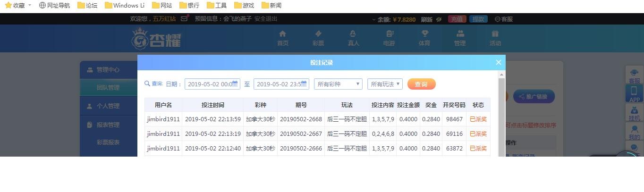Open the 新闻 bookmark folder
644x192 pixels.
click(271, 5)
